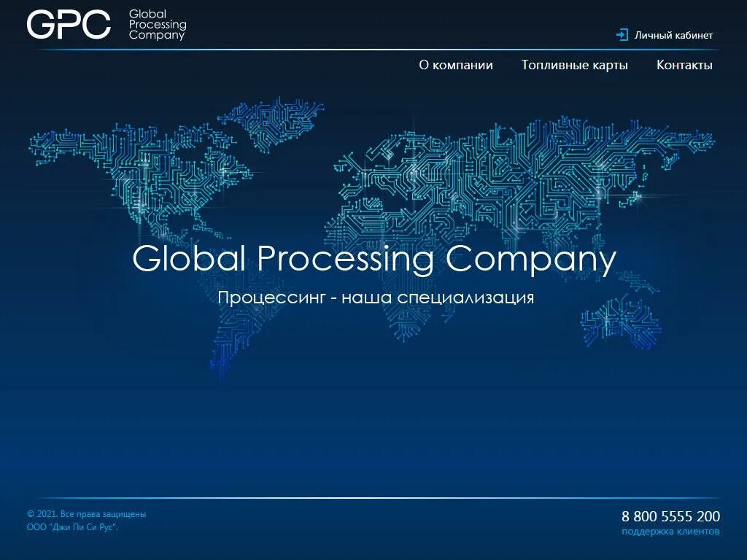Open the О компании menu item
Screen dimensions: 747x560
(x=456, y=65)
